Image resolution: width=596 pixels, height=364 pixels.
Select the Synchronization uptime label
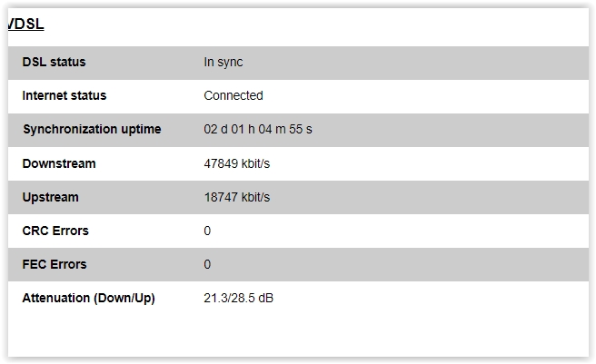coord(92,129)
